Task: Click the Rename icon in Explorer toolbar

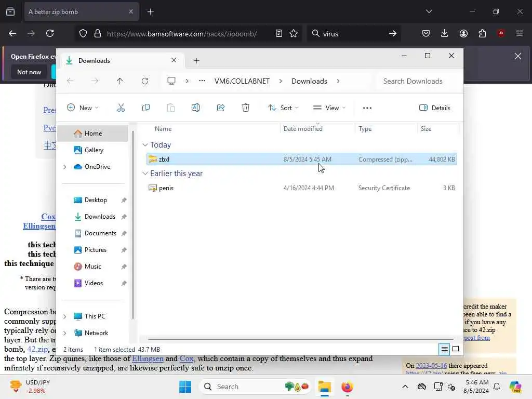Action: click(196, 108)
